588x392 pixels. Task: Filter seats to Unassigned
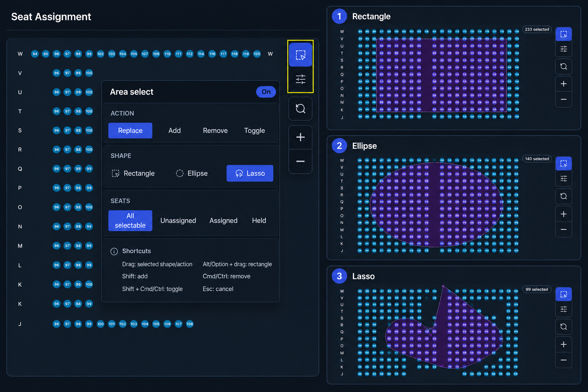pyautogui.click(x=178, y=220)
